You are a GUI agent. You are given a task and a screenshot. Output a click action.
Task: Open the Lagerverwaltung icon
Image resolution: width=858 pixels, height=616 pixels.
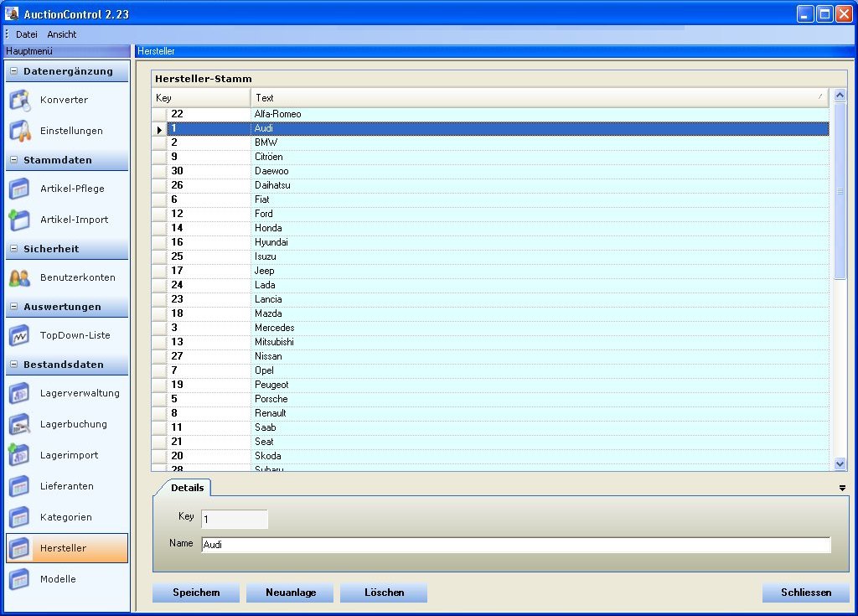point(20,393)
